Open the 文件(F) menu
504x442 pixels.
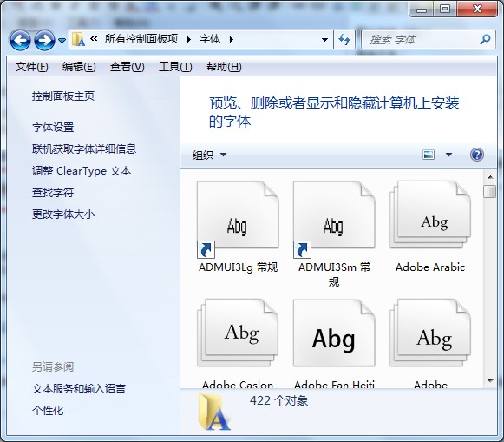click(x=32, y=67)
